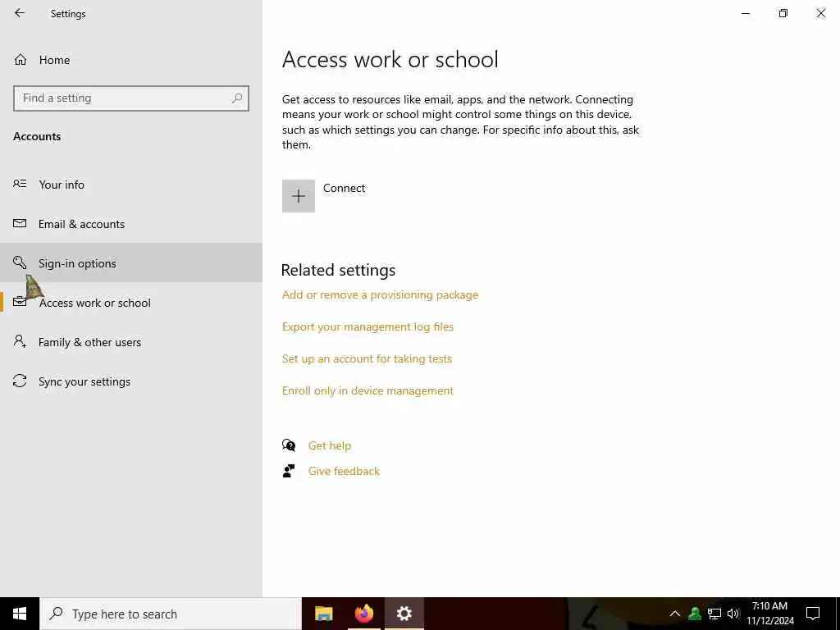840x630 pixels.
Task: Select the Access work or school briefcase icon
Action: click(x=20, y=302)
